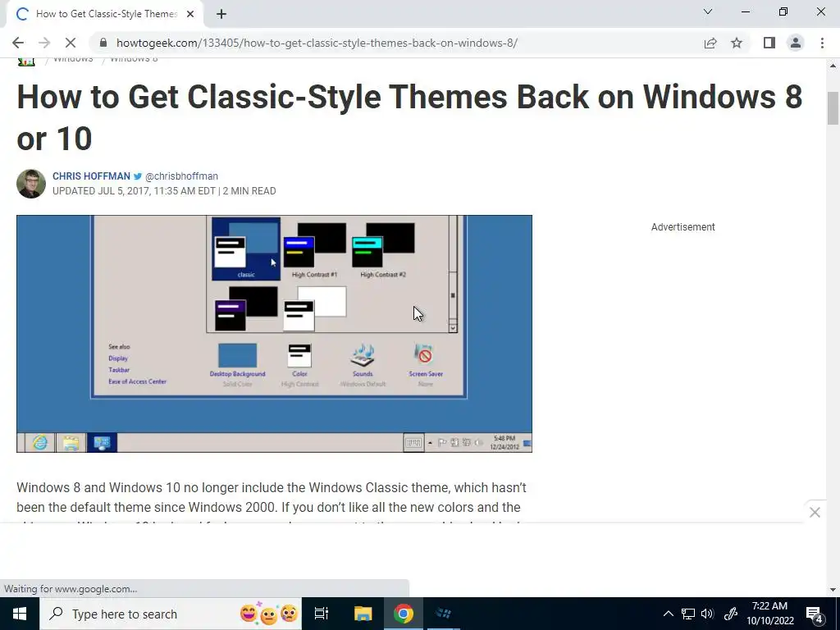
Task: Open the Windows 8 breadcrumb link
Action: point(134,59)
